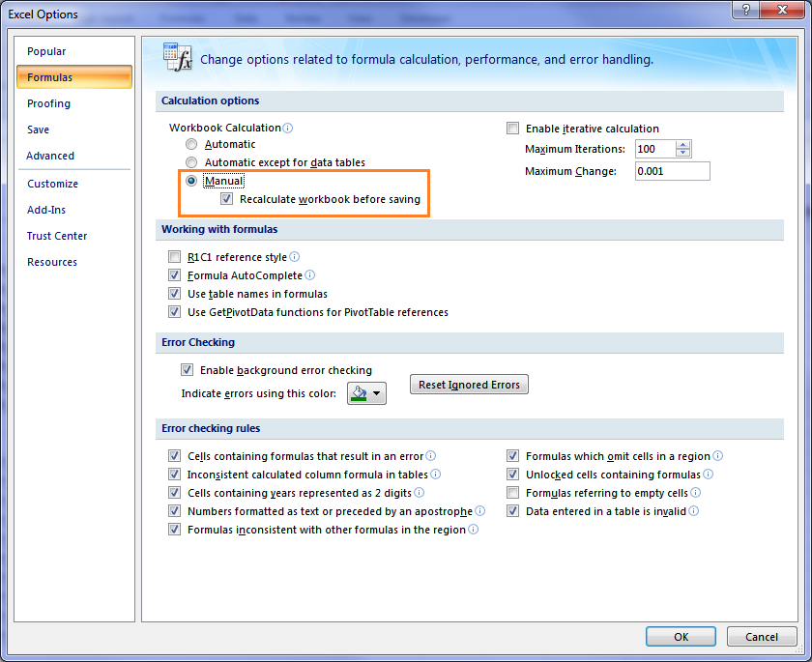Toggle Formula AutoComplete checkbox

[175, 275]
